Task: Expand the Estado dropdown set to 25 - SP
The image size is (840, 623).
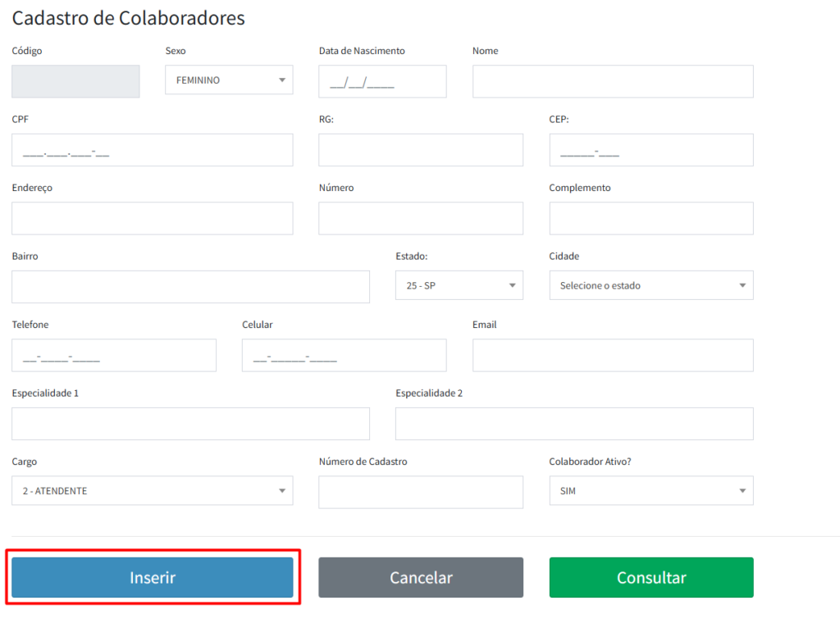Action: click(459, 285)
